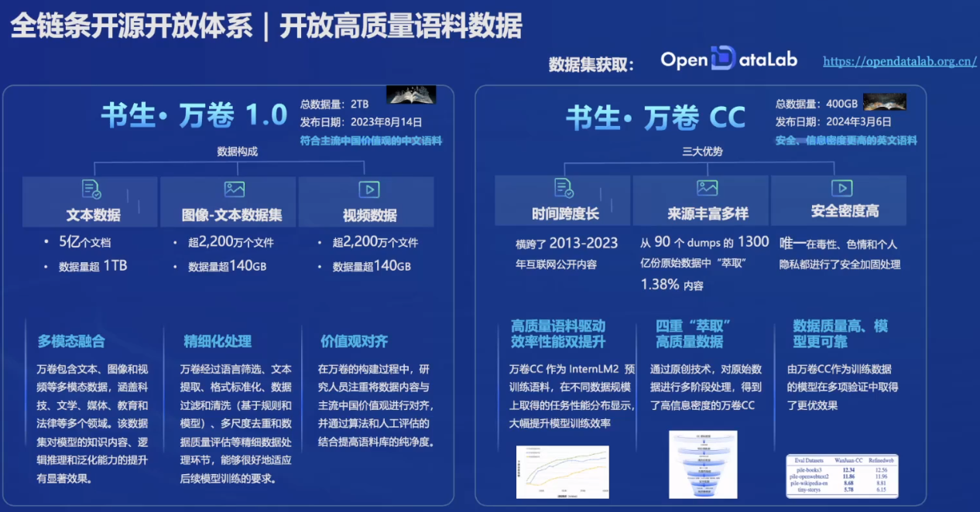The height and width of the screenshot is (512, 980).
Task: Open the Eval Datasets table image
Action: point(842,475)
